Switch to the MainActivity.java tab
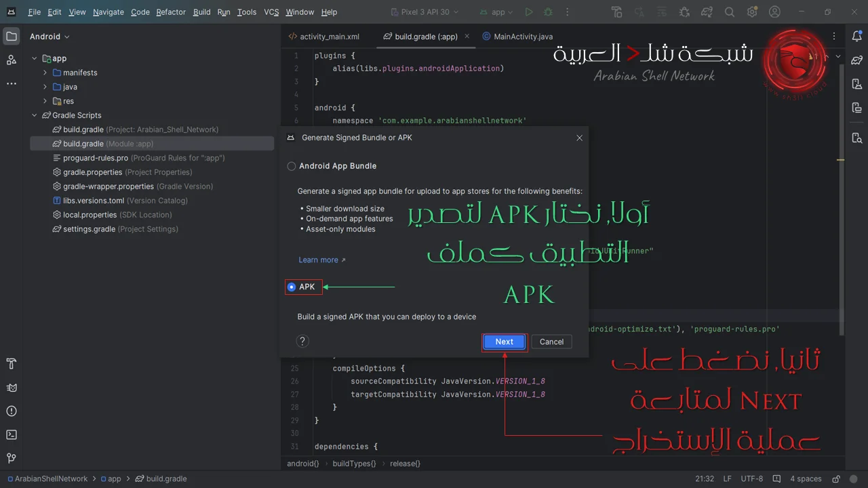 click(517, 37)
